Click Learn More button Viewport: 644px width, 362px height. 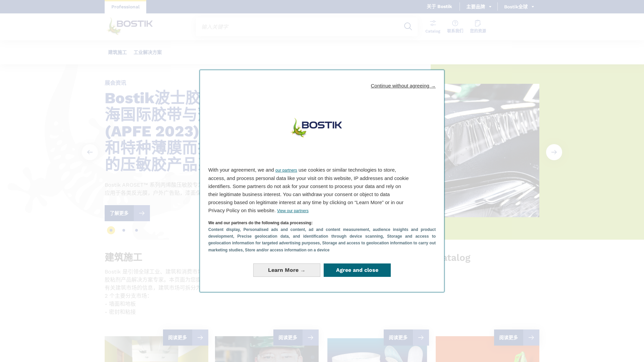[x=287, y=270]
